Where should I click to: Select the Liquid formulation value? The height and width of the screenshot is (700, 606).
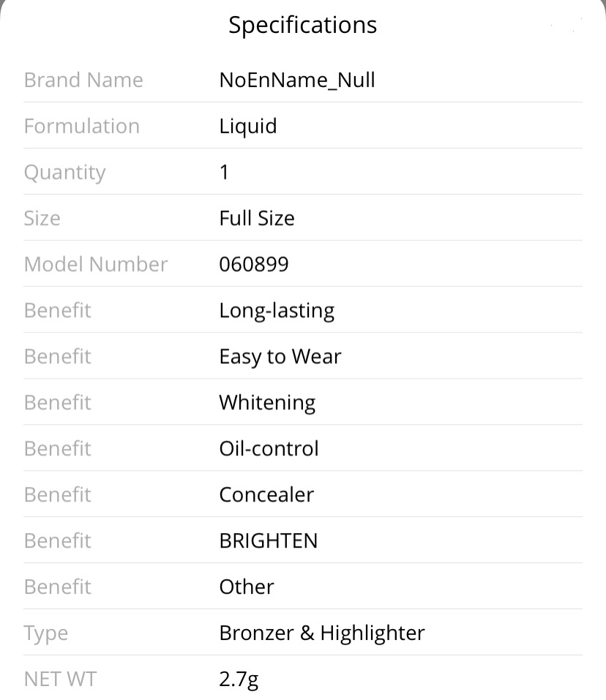coord(248,127)
